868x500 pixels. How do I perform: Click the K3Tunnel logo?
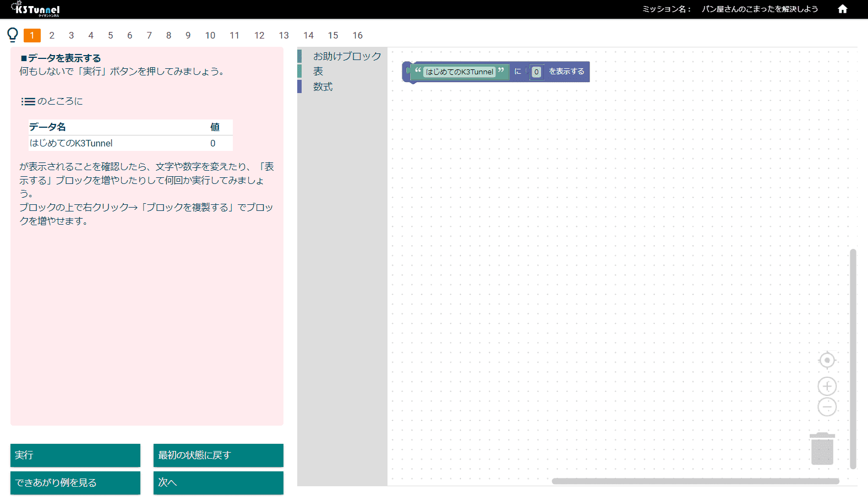[x=36, y=9]
